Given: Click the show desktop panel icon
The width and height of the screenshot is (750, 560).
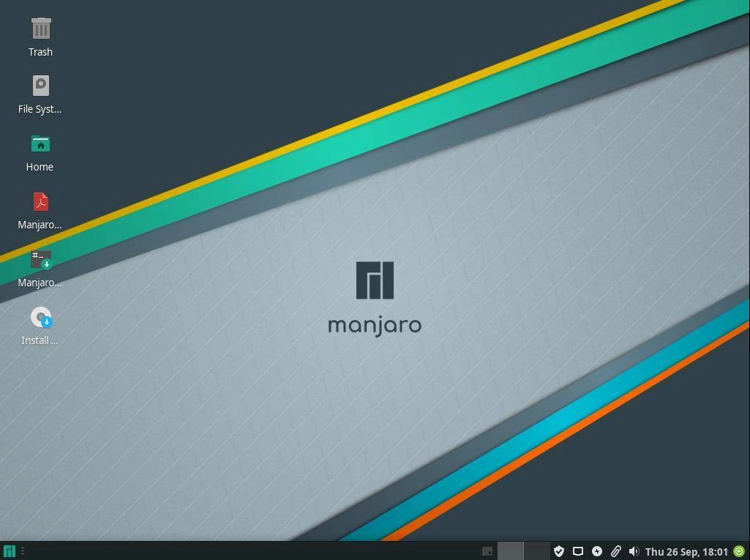Looking at the screenshot, I should (487, 551).
